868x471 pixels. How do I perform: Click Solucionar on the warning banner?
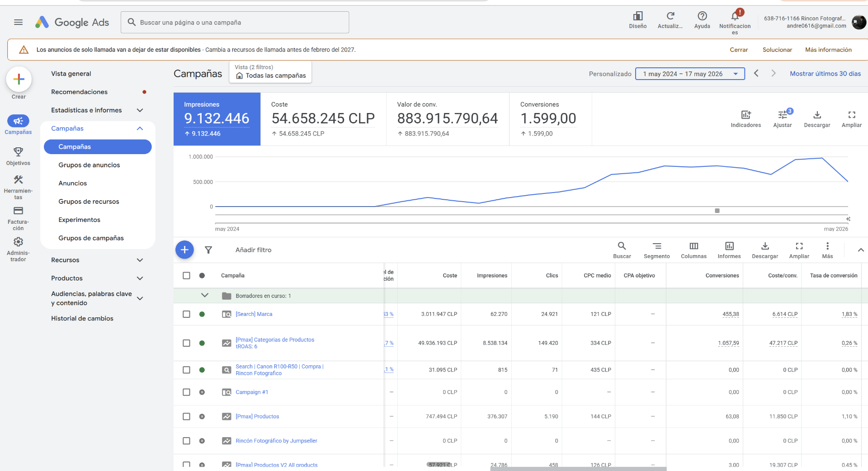[x=777, y=50]
